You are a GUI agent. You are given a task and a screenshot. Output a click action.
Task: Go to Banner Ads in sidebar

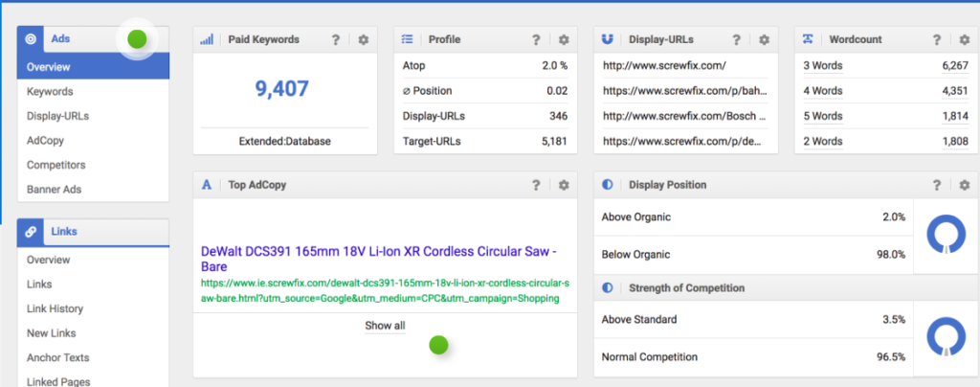55,190
